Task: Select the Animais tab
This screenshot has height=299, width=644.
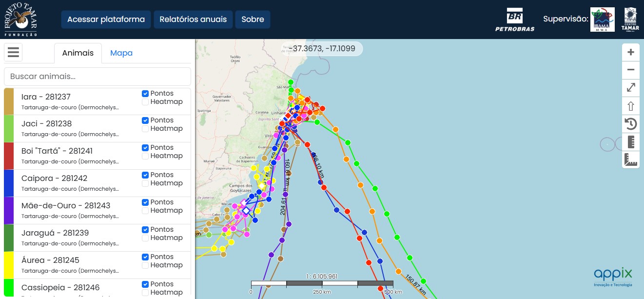Action: tap(78, 53)
